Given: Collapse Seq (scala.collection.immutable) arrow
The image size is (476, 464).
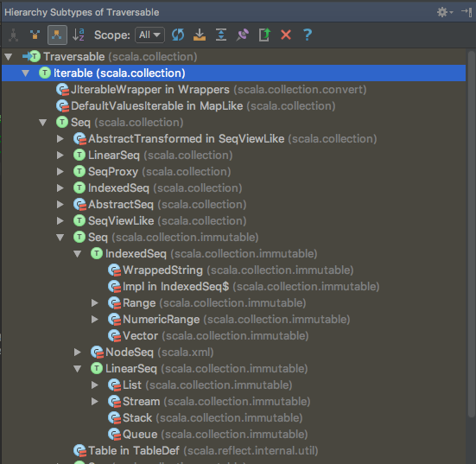Looking at the screenshot, I should pyautogui.click(x=60, y=238).
